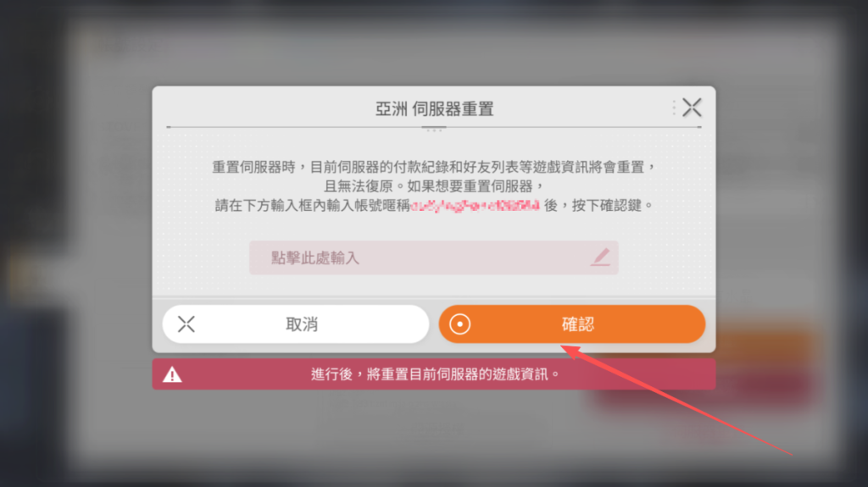This screenshot has height=487, width=868.
Task: Click the text 請在下方輸入框內輸入帳號暱稱
Action: click(312, 206)
